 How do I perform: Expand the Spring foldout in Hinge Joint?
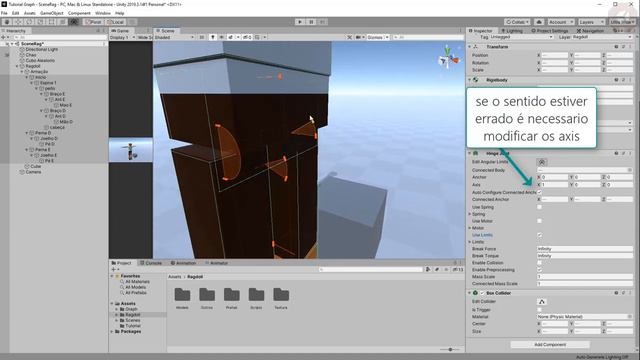(470, 214)
